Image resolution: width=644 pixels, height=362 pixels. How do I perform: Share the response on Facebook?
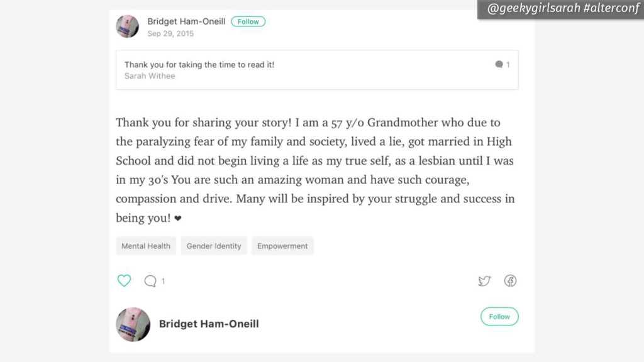coord(510,281)
